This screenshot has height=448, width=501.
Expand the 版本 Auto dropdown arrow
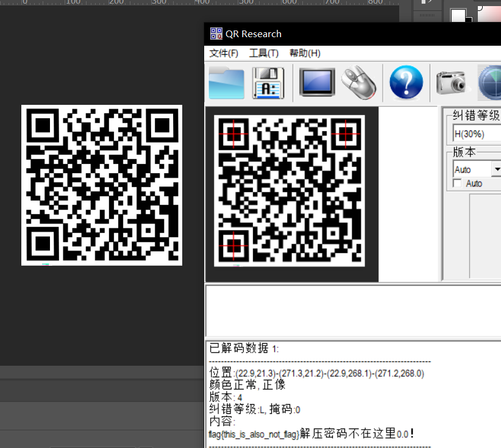[496, 169]
